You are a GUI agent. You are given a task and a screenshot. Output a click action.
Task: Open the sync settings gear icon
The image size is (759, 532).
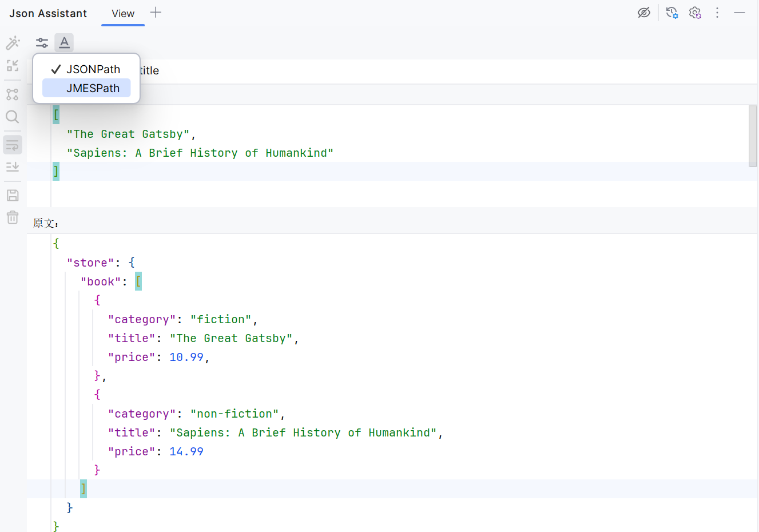(x=695, y=12)
